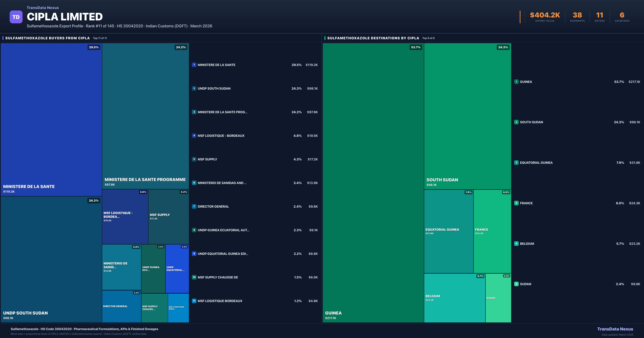The height and width of the screenshot is (338, 644).
Task: Click rank badge 1 beside GUINEA
Action: (516, 82)
